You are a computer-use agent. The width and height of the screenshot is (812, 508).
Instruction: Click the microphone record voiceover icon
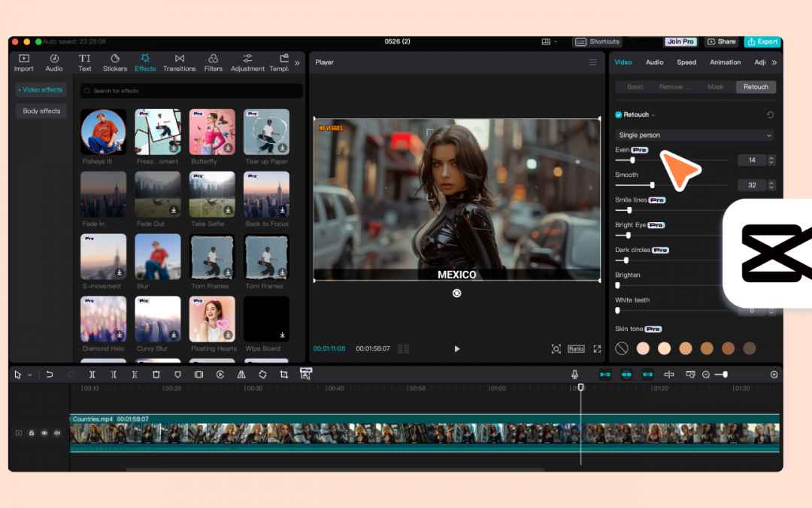click(x=574, y=374)
